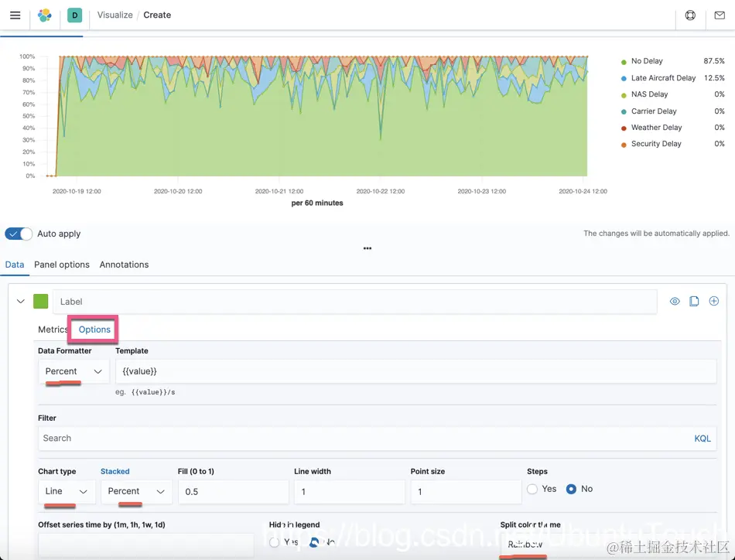Open the help lifebuoy icon
This screenshot has height=560, width=735.
(690, 15)
